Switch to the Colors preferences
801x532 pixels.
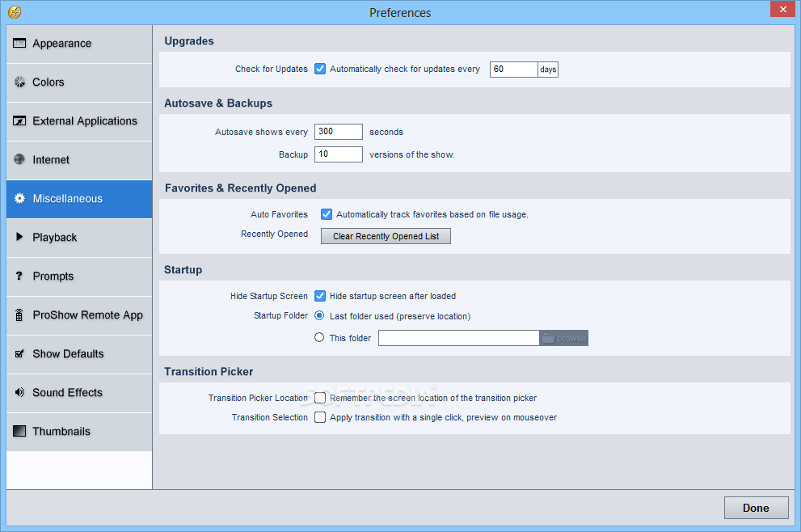[x=79, y=82]
